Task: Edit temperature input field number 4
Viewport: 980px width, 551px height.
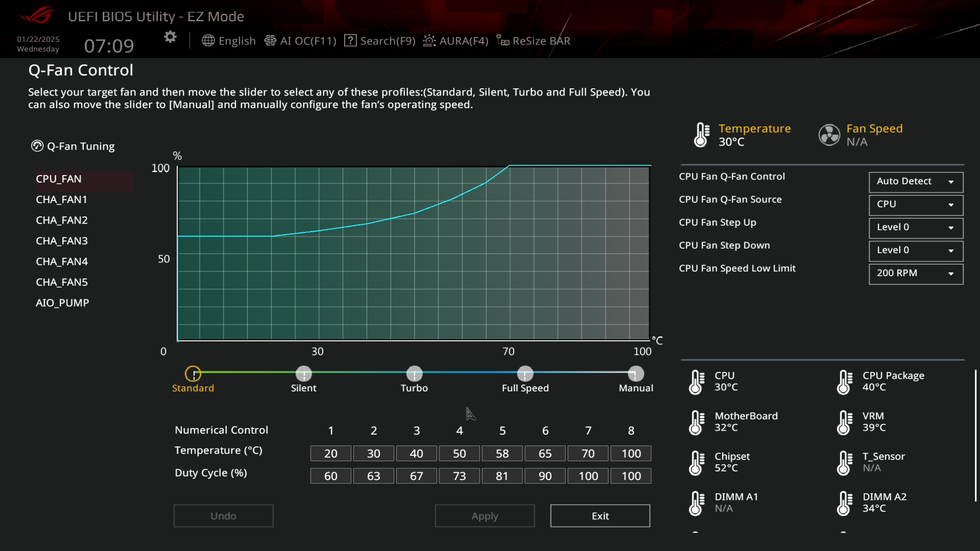Action: click(x=458, y=453)
